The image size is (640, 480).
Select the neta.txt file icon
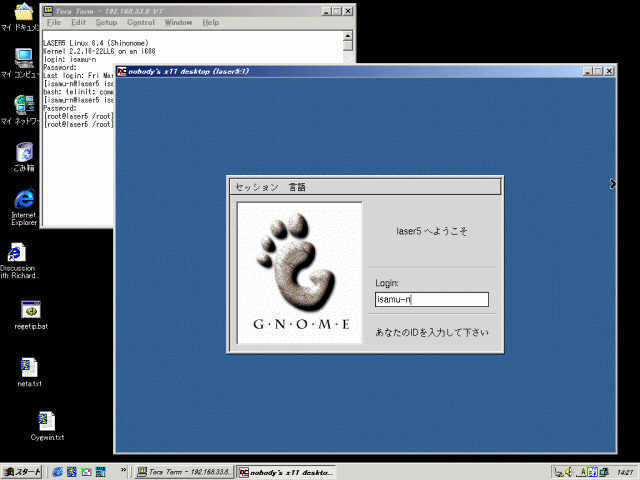pyautogui.click(x=30, y=367)
